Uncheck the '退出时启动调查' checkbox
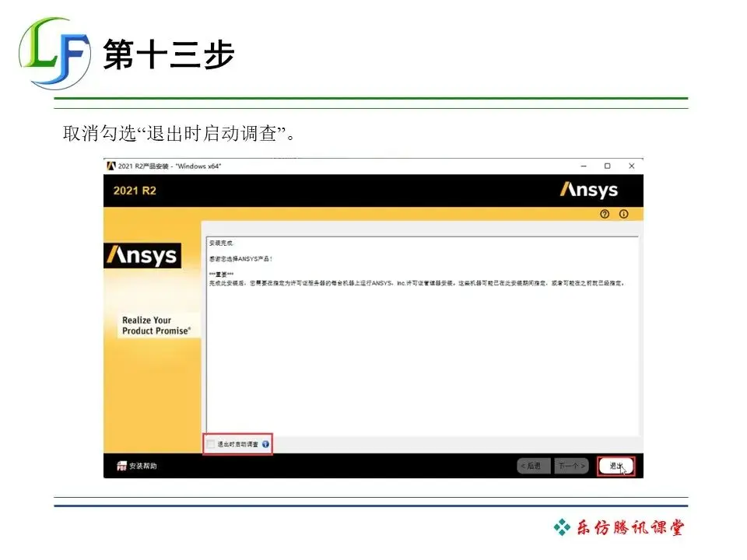The width and height of the screenshot is (747, 560). coord(211,444)
